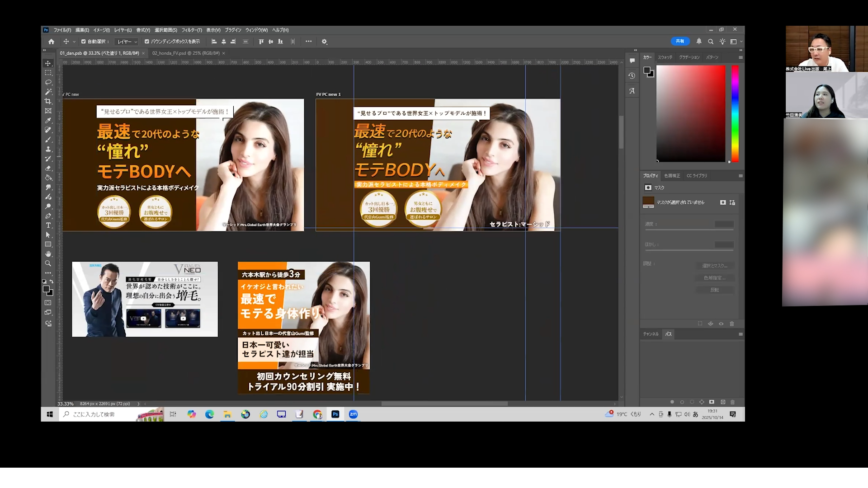Switch to the スウォッチ panel tab
This screenshot has height=488, width=868.
click(x=665, y=57)
